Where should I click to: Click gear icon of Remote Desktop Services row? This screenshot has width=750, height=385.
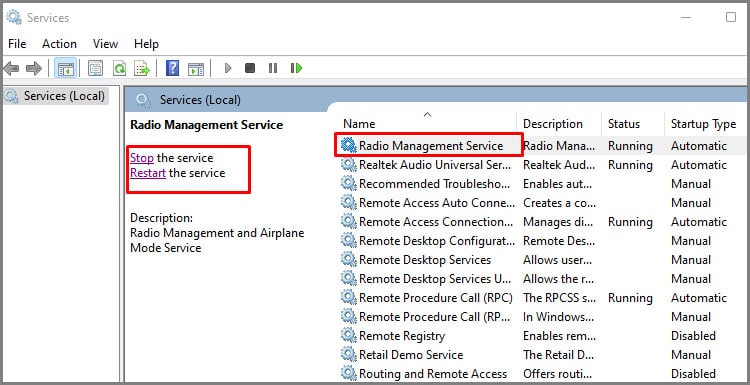(x=349, y=260)
